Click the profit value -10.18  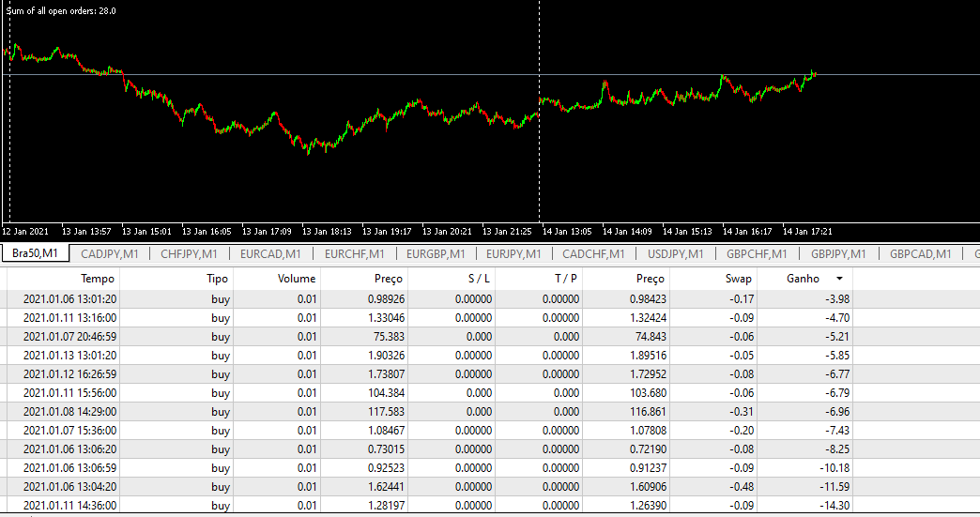click(835, 467)
